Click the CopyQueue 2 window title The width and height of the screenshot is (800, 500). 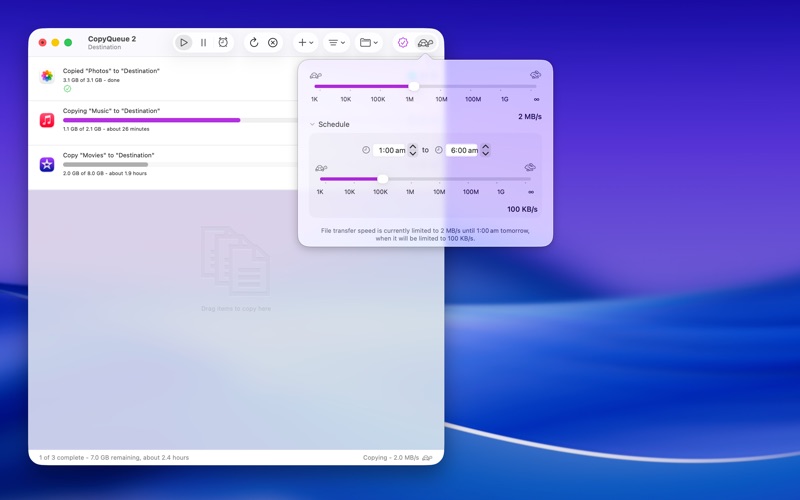point(112,39)
